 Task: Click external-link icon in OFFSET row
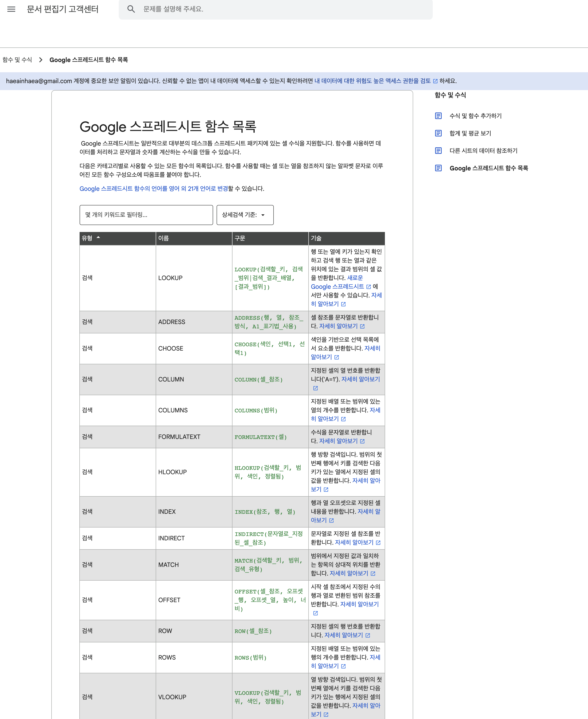tap(315, 613)
